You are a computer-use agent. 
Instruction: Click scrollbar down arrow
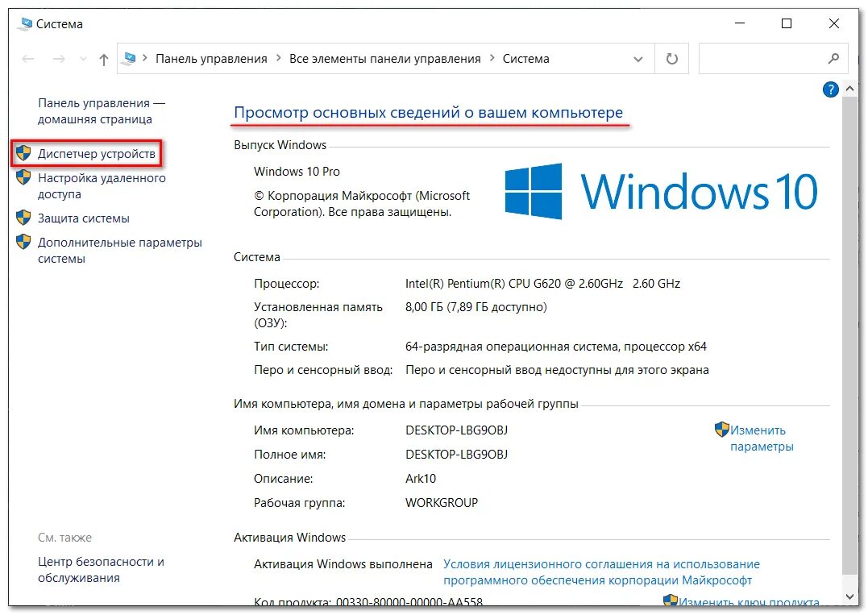[850, 596]
